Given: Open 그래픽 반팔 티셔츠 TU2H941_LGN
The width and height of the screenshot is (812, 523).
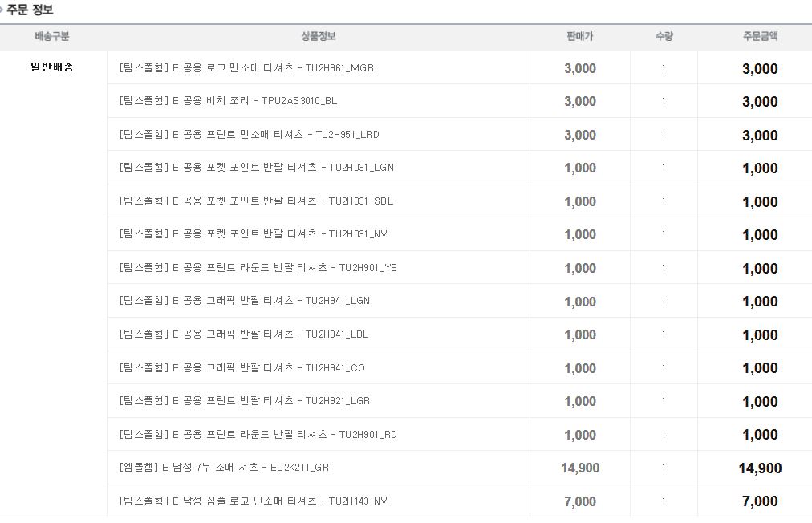Looking at the screenshot, I should click(244, 301).
